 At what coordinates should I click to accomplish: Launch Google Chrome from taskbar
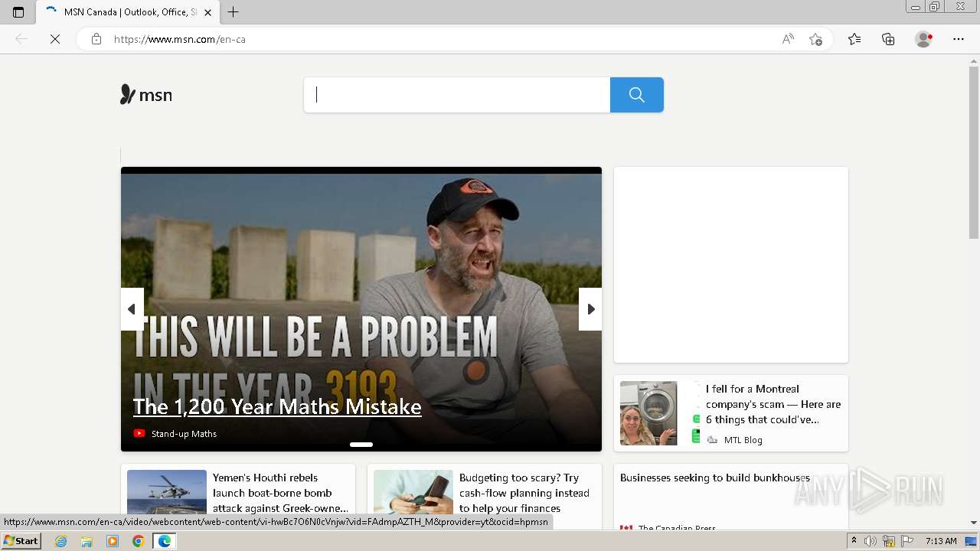tap(138, 541)
